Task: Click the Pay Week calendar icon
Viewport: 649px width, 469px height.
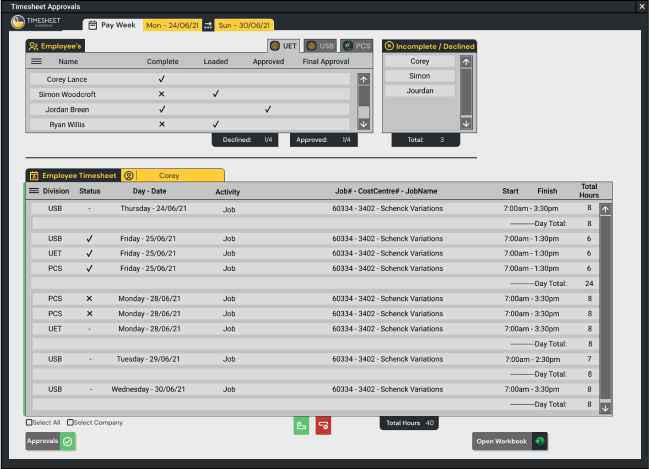Action: (x=93, y=25)
